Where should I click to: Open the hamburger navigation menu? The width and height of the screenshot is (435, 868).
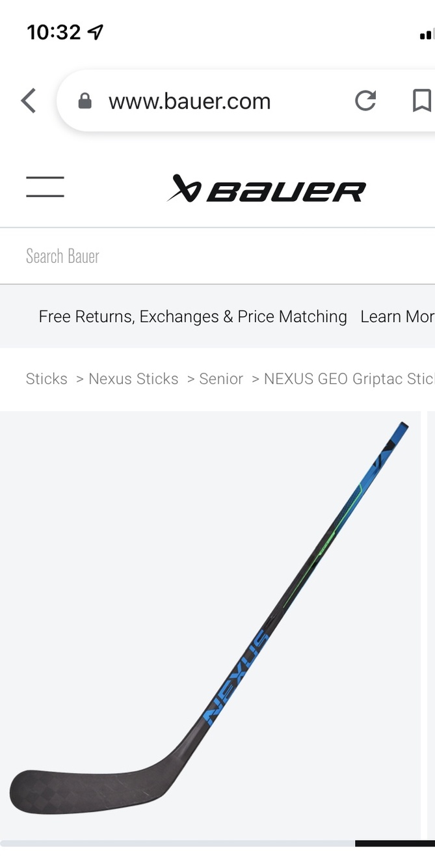coord(45,187)
